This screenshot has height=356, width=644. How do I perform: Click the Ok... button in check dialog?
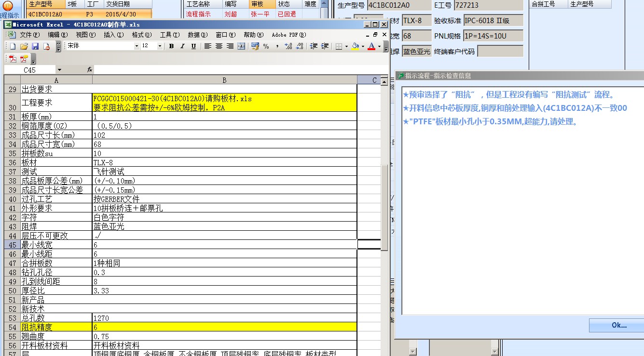pos(619,325)
